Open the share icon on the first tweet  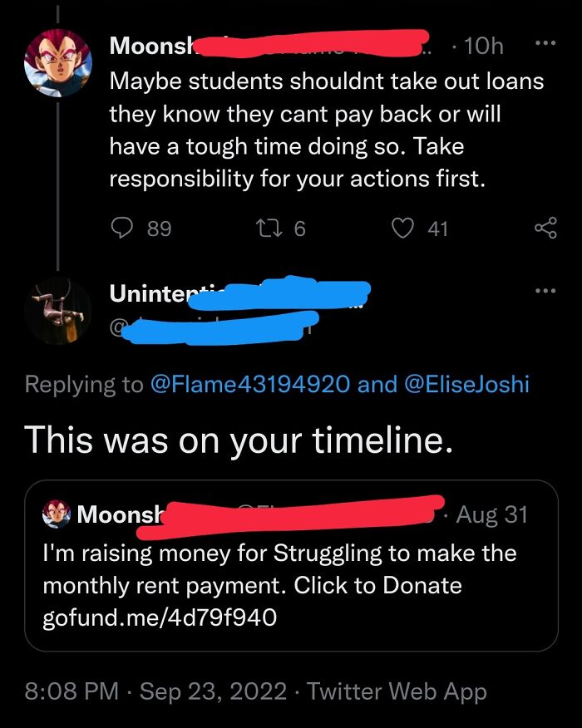546,228
